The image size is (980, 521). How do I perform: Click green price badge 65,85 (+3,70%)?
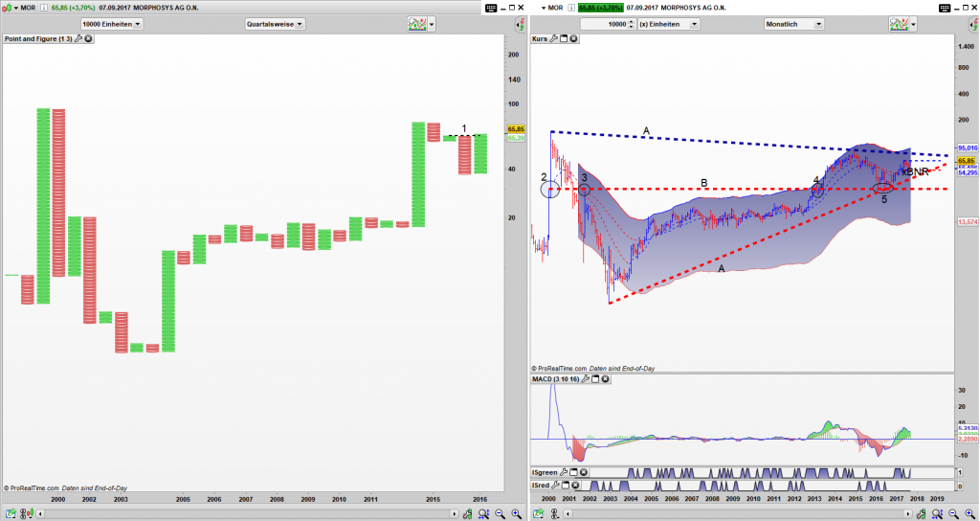point(601,8)
